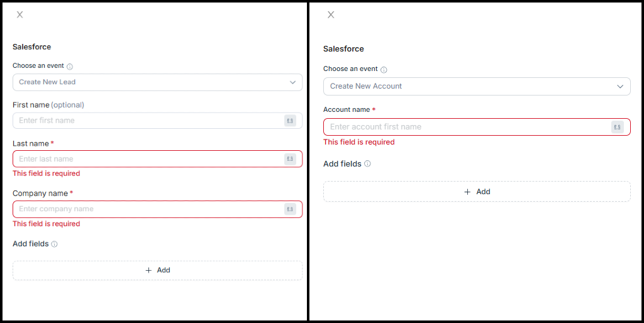Click variable icon in First name field

(x=290, y=121)
